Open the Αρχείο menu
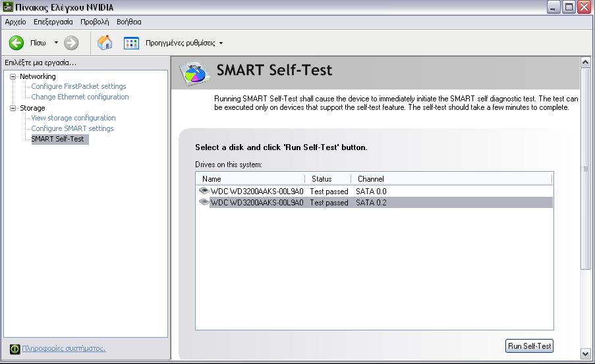This screenshot has height=364, width=595. tap(15, 22)
